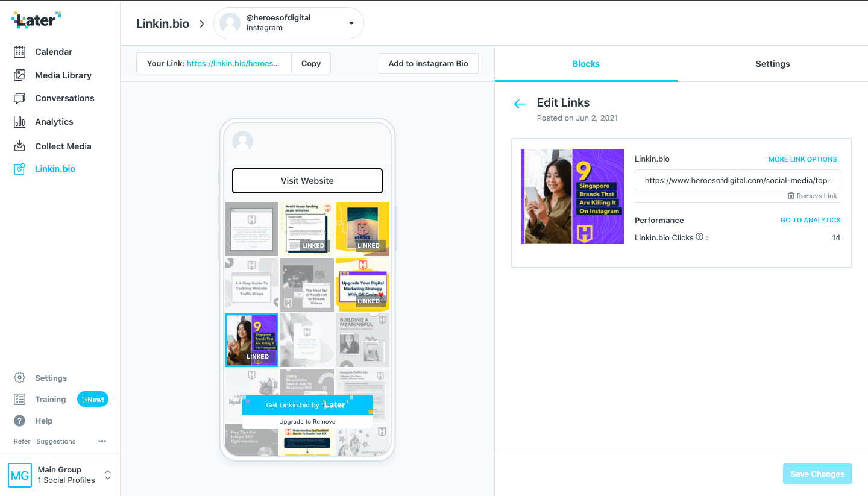Go back using the blue arrow
This screenshot has height=496, width=868.
click(520, 104)
